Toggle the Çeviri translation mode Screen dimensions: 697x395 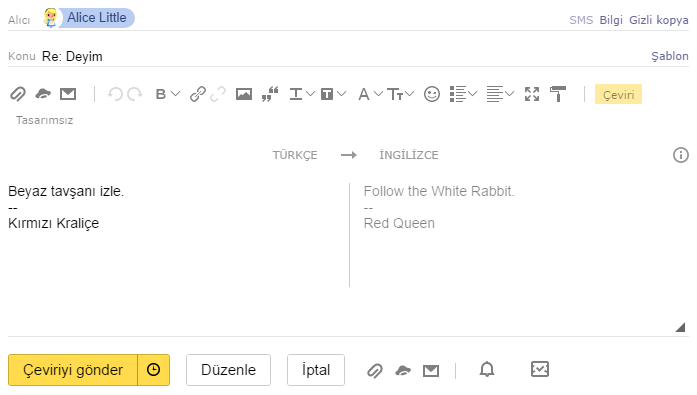click(x=618, y=94)
